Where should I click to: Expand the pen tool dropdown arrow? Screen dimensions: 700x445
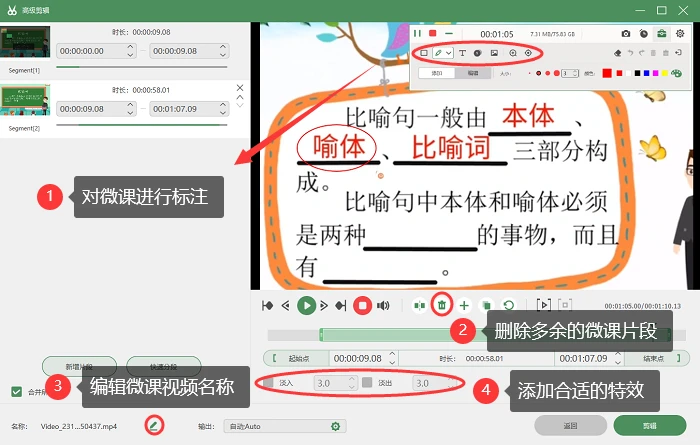pyautogui.click(x=449, y=53)
